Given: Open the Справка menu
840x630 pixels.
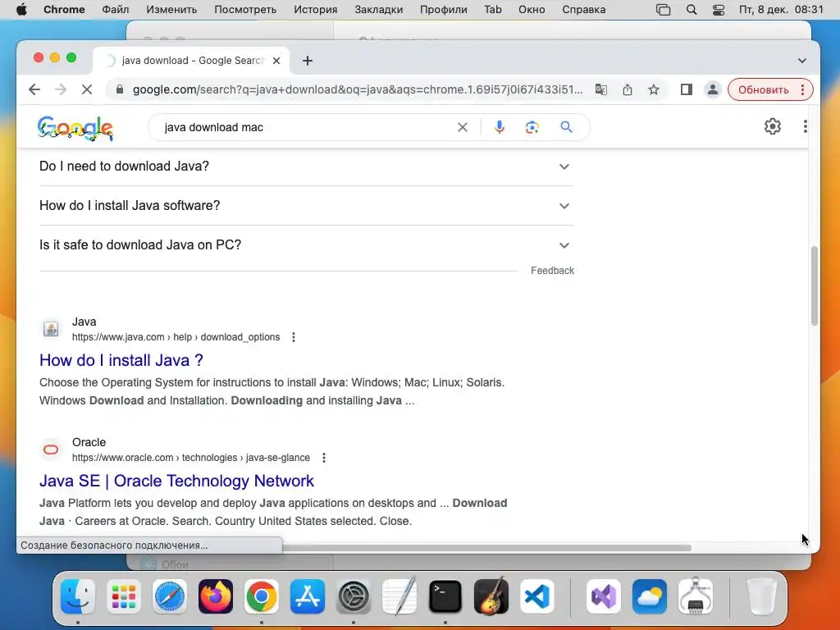Looking at the screenshot, I should [584, 10].
